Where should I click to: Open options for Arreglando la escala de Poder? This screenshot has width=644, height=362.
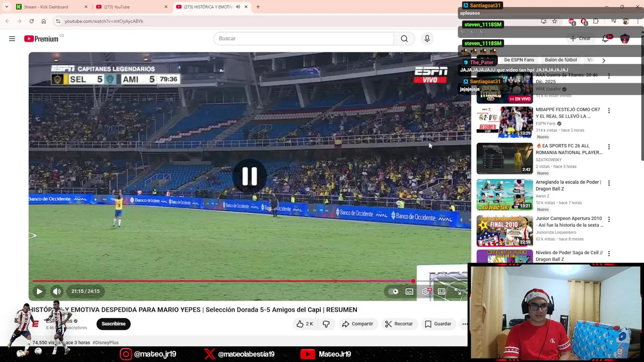coord(609,183)
